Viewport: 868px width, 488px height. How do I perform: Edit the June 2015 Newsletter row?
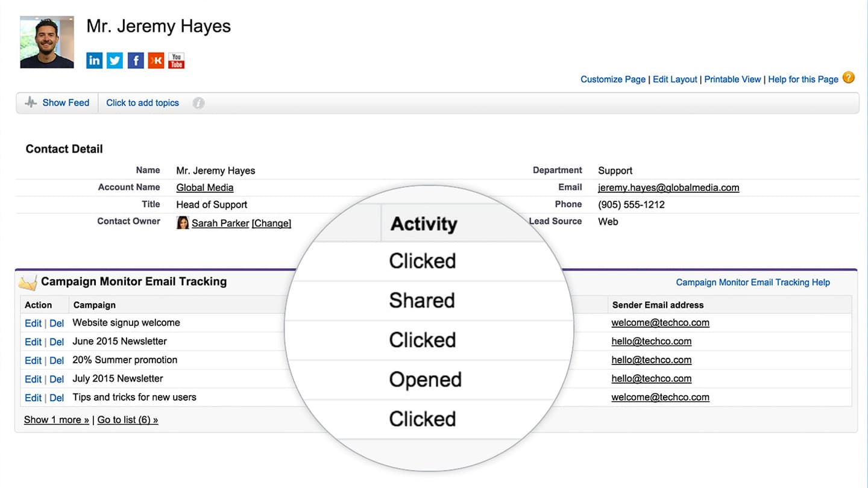coord(33,342)
